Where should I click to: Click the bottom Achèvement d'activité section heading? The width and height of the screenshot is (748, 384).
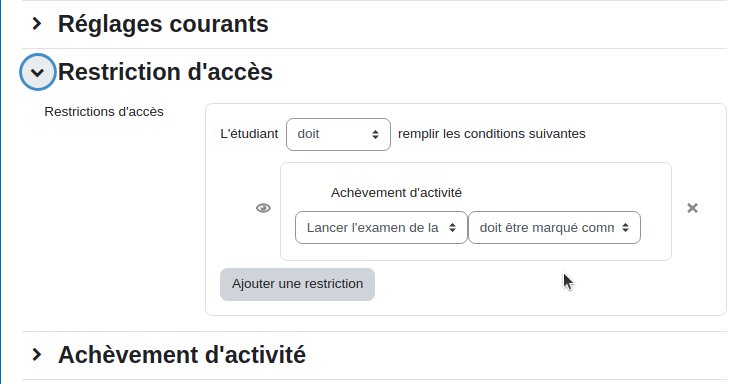pos(182,355)
